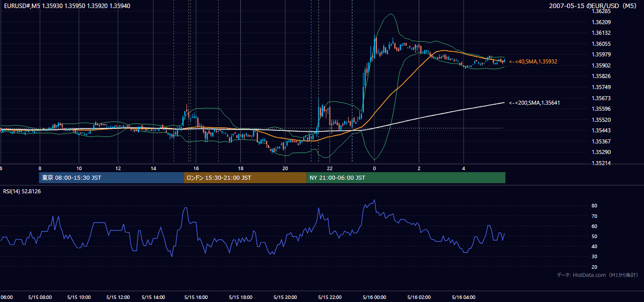Image resolution: width=644 pixels, height=302 pixels.
Task: Click price axis value 1.35214
Action: coord(600,163)
